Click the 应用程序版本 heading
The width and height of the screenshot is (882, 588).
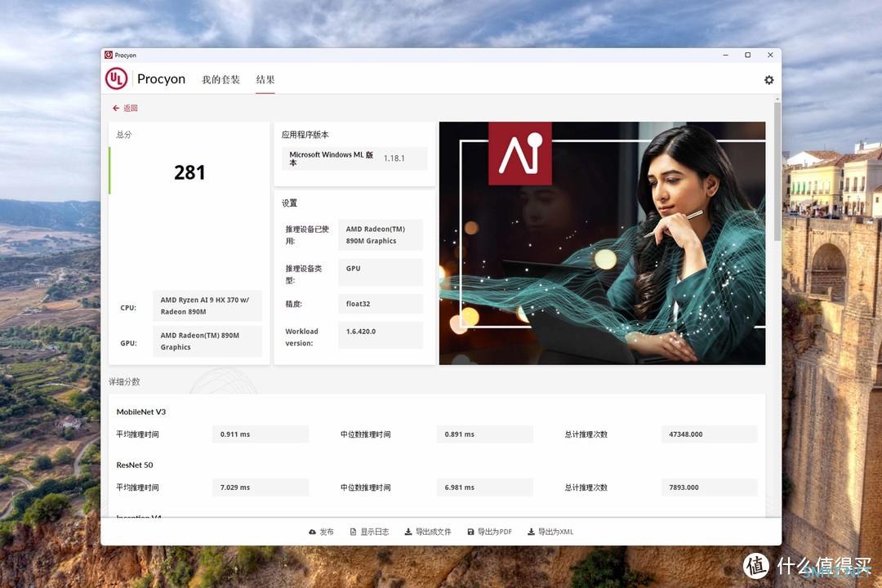305,135
